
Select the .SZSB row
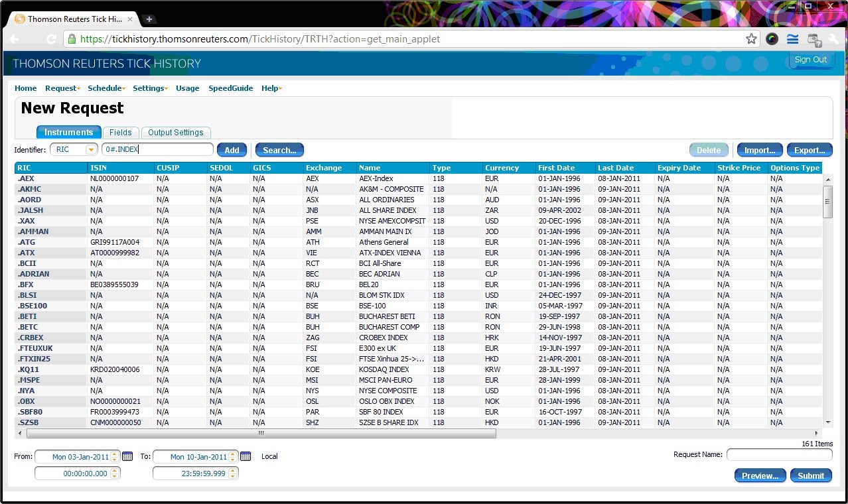pos(419,422)
